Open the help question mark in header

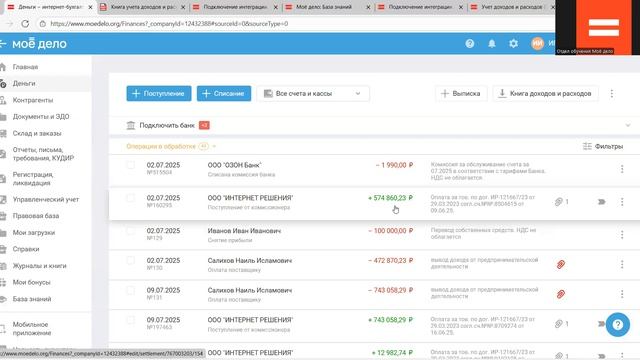pos(469,43)
